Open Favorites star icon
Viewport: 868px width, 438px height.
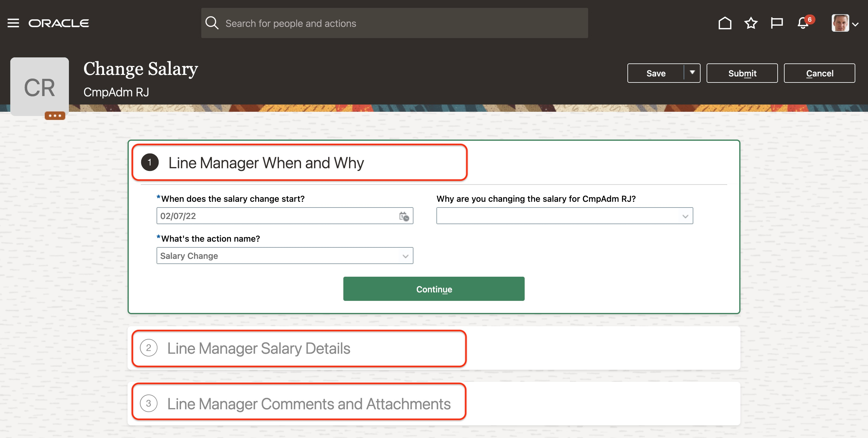(751, 23)
